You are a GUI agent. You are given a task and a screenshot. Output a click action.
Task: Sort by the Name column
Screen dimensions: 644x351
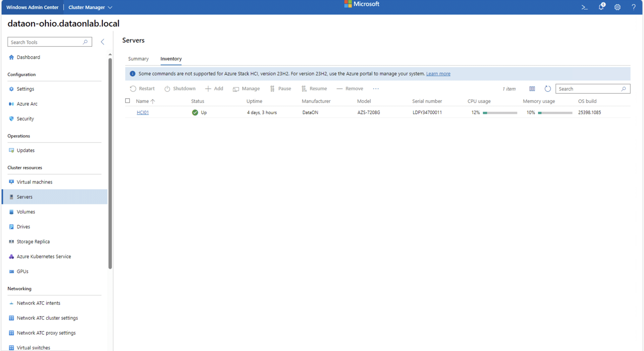click(145, 101)
